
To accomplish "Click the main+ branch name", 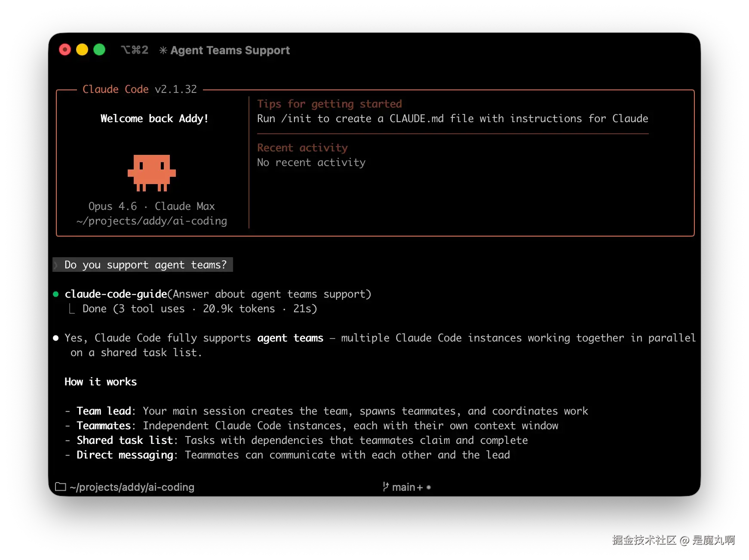I will coord(408,487).
